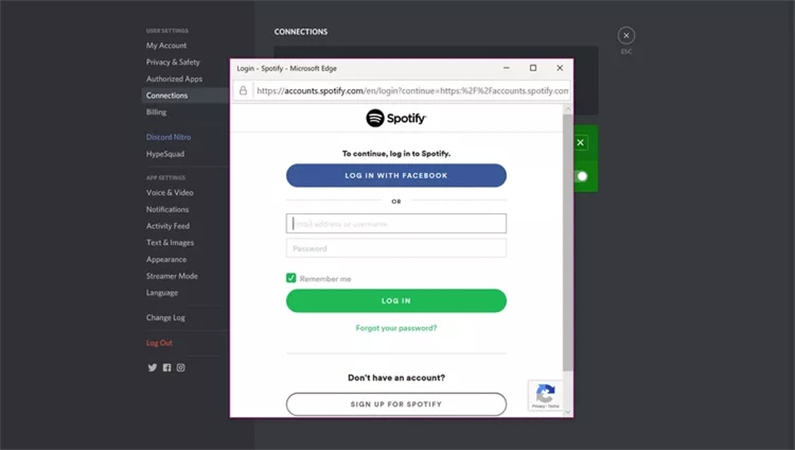Focus the Password field
The width and height of the screenshot is (795, 450).
pos(396,248)
